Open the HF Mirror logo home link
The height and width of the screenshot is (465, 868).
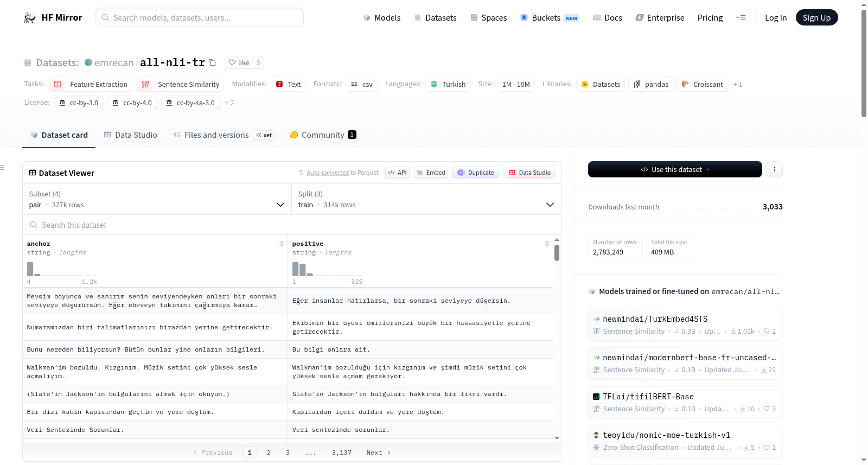[x=53, y=17]
